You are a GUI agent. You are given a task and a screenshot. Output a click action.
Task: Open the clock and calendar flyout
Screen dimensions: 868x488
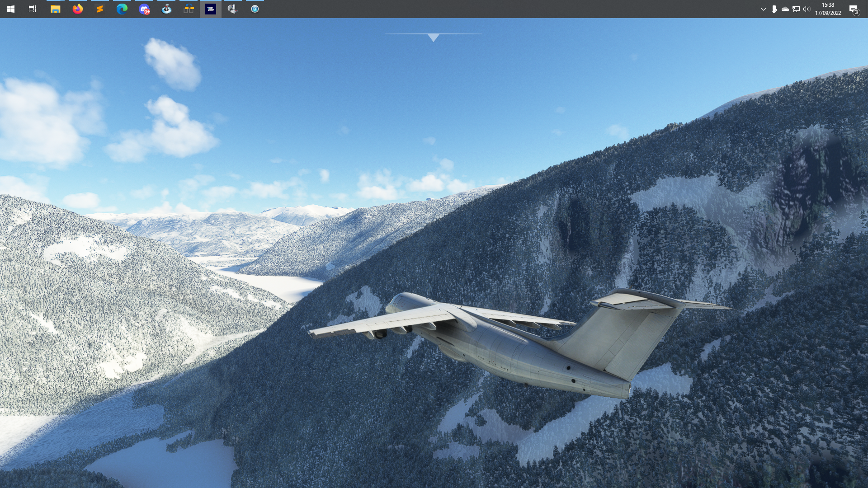[x=828, y=9]
